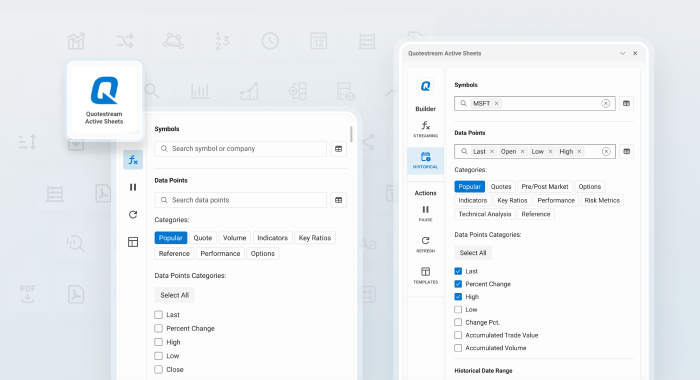Check Percent Change in left panel
This screenshot has height=380, width=700.
coord(158,328)
